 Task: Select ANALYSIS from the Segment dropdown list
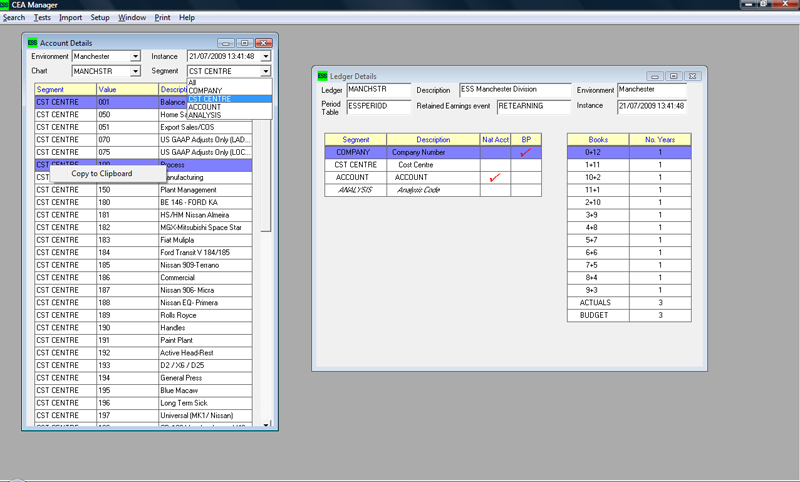205,115
